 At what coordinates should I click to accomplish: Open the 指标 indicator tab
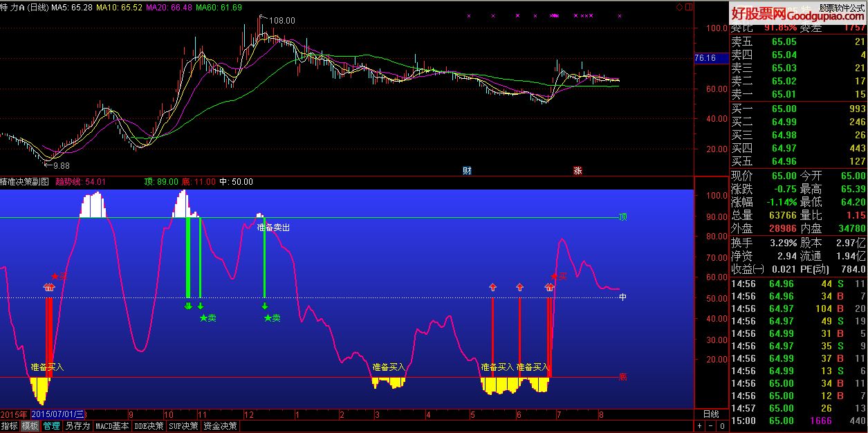click(10, 426)
